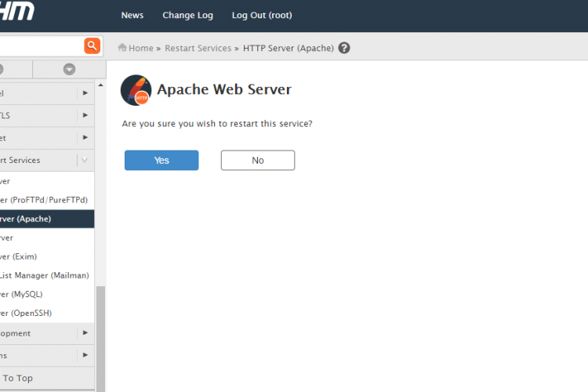Select the highlighted Server (Apache) sidebar item
This screenshot has width=588, height=392.
[47, 219]
